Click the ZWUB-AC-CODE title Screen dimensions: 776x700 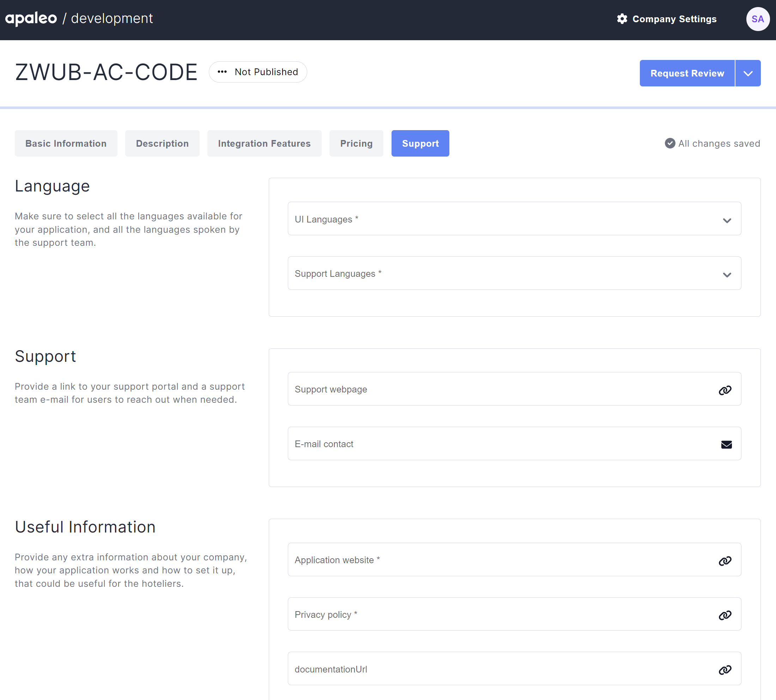point(106,72)
